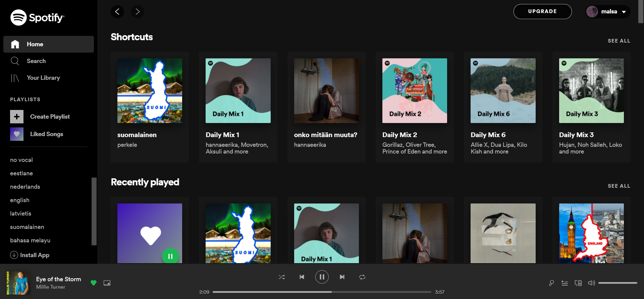Skip to the next track
644x299 pixels.
[342, 277]
